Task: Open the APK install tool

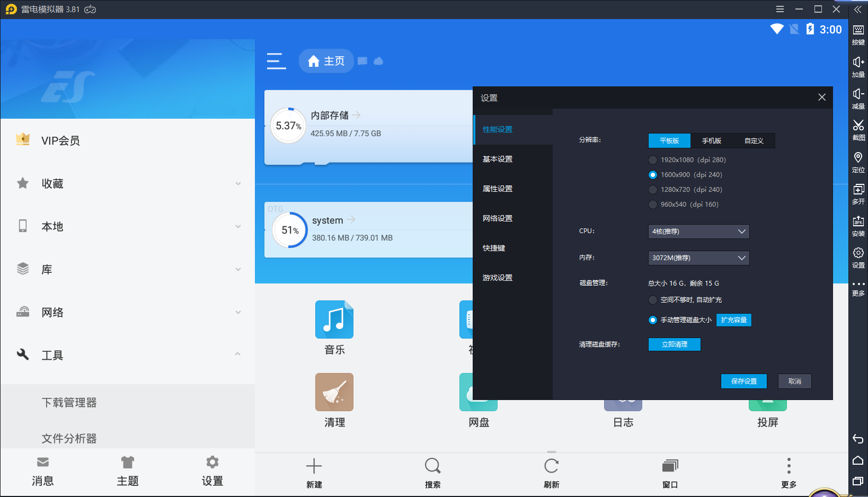Action: coord(858,221)
